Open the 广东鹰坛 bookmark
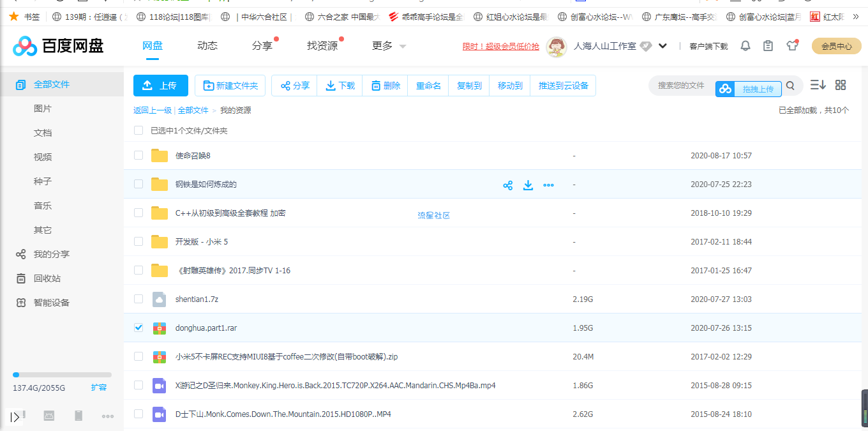This screenshot has height=431, width=868. point(680,17)
